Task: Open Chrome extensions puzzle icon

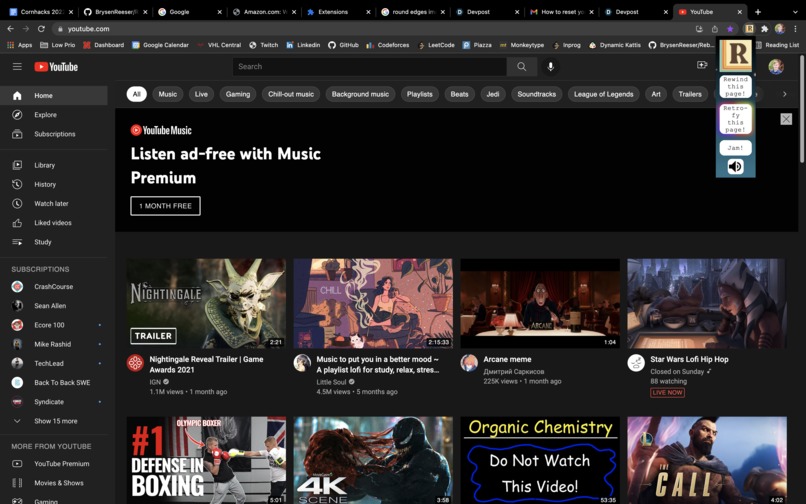Action: (764, 29)
